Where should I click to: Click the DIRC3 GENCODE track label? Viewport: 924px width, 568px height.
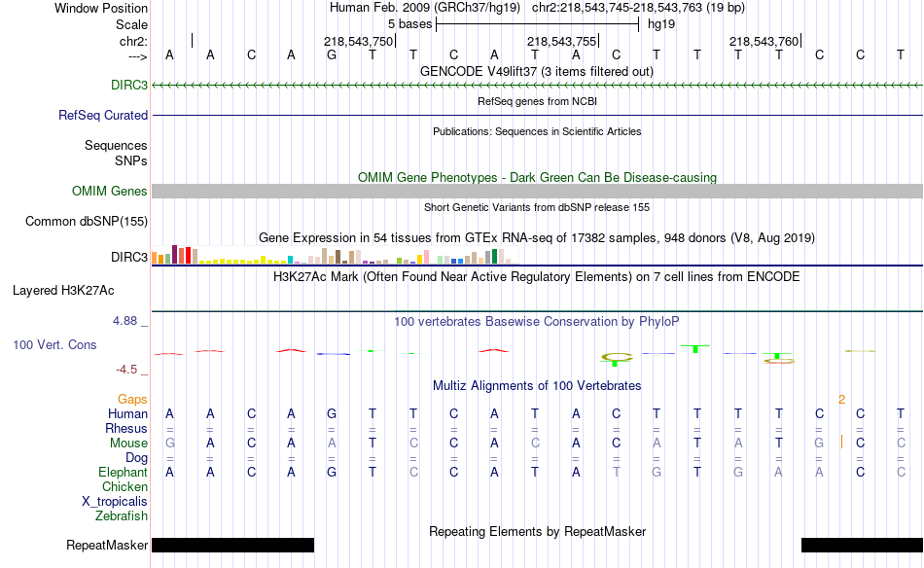coord(129,85)
